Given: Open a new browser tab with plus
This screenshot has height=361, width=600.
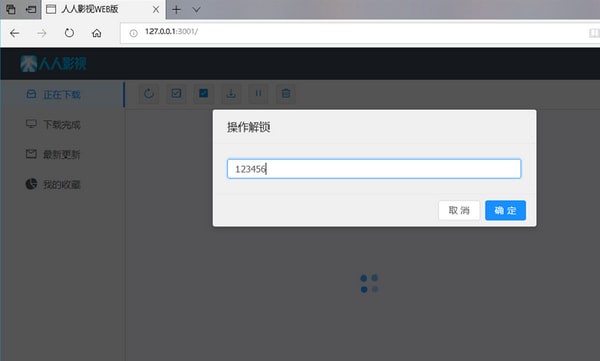Looking at the screenshot, I should (x=176, y=10).
